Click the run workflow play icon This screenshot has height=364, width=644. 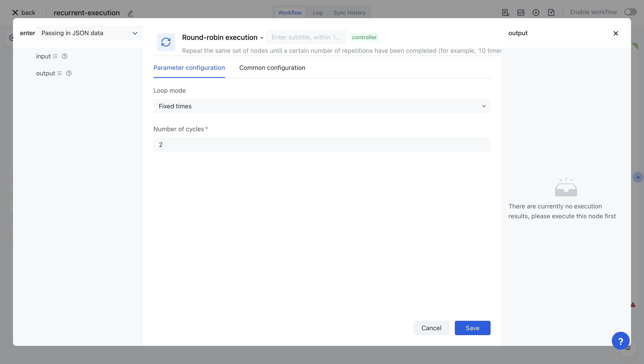point(536,13)
